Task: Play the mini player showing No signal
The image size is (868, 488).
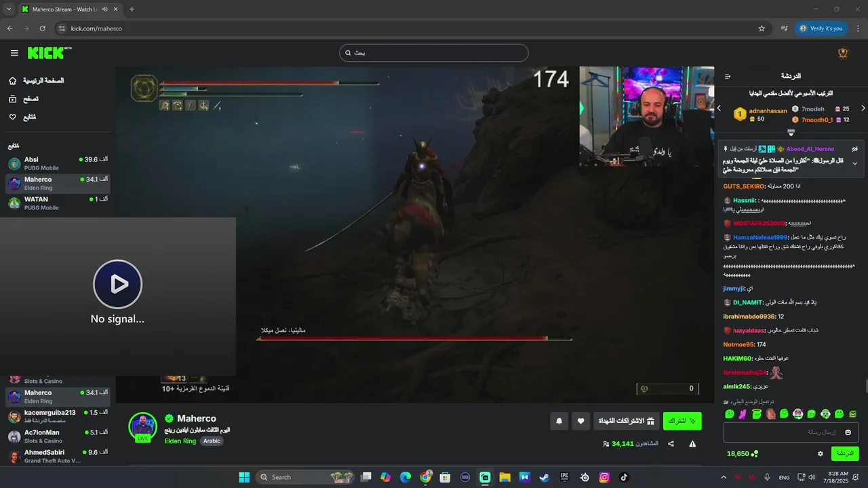Action: pos(117,284)
